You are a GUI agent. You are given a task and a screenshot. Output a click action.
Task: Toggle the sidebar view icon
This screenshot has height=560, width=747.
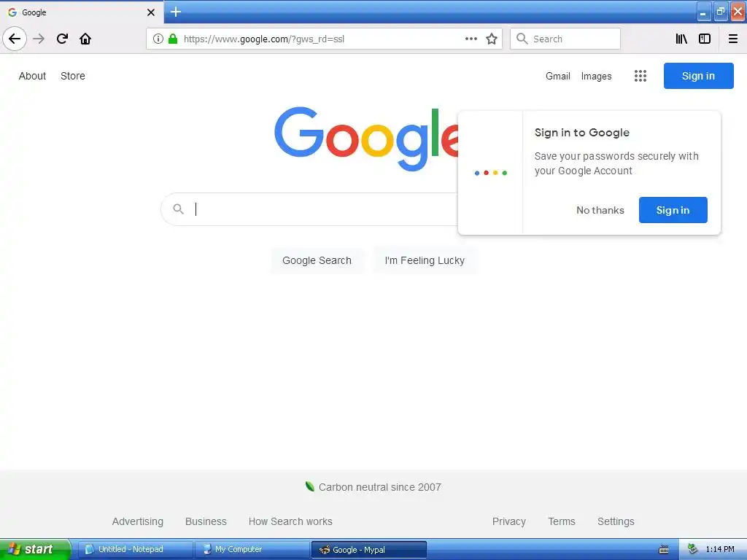pyautogui.click(x=705, y=39)
